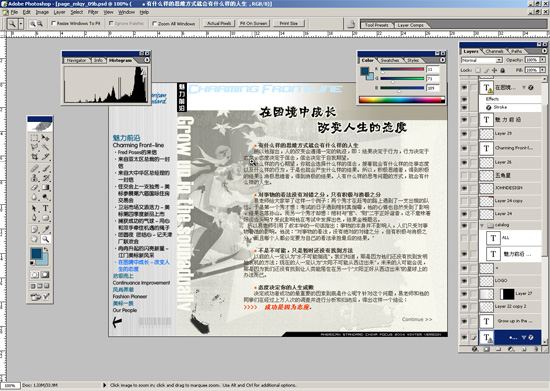The image size is (550, 391).
Task: Collapse the catalog layer group
Action: [482, 225]
